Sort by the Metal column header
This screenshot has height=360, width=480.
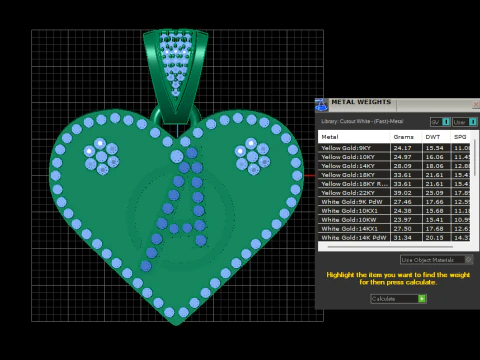(354, 137)
